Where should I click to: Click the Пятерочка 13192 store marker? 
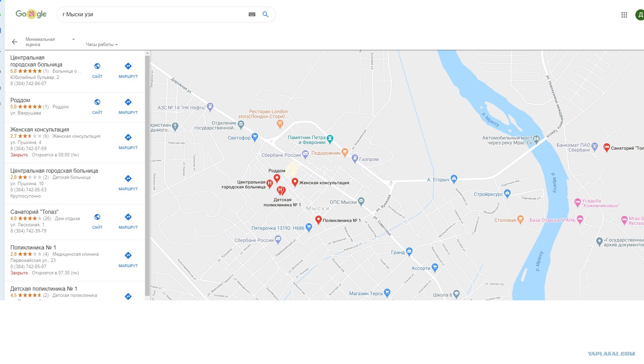coord(309,227)
